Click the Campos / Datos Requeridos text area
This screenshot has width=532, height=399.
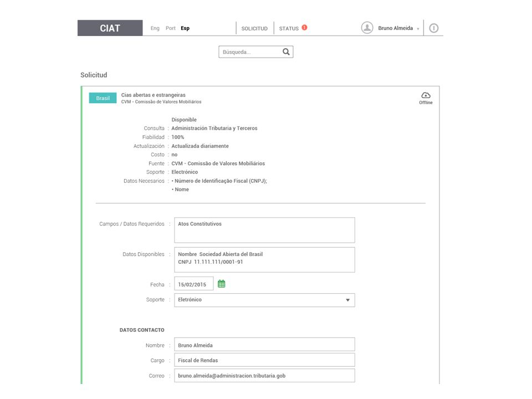[x=265, y=230]
